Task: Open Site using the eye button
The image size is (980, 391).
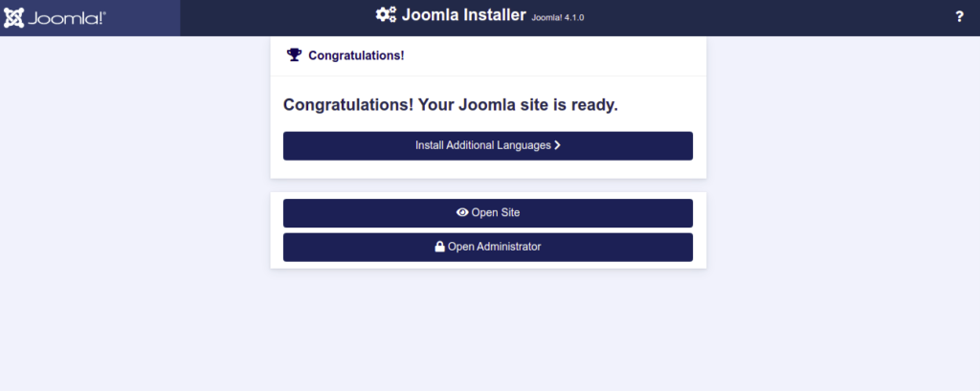Action: point(487,213)
